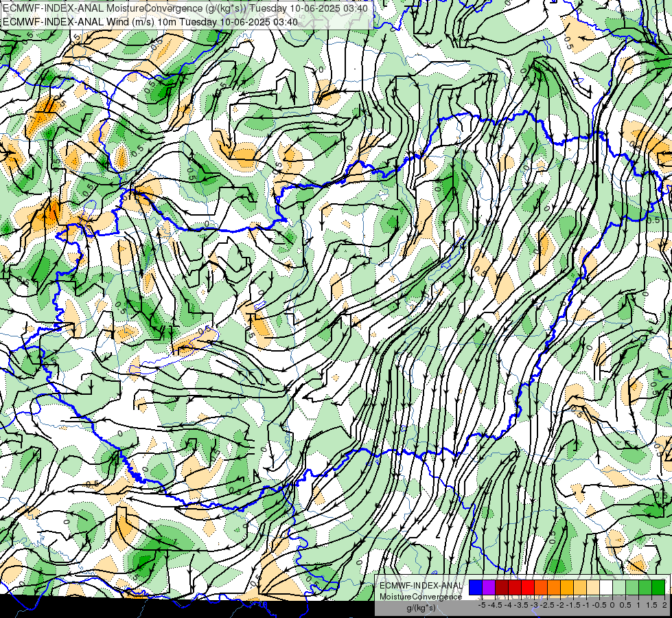This screenshot has height=618, width=672.
Task: Click the g/(kg*s) unit label in legend
Action: [421, 608]
